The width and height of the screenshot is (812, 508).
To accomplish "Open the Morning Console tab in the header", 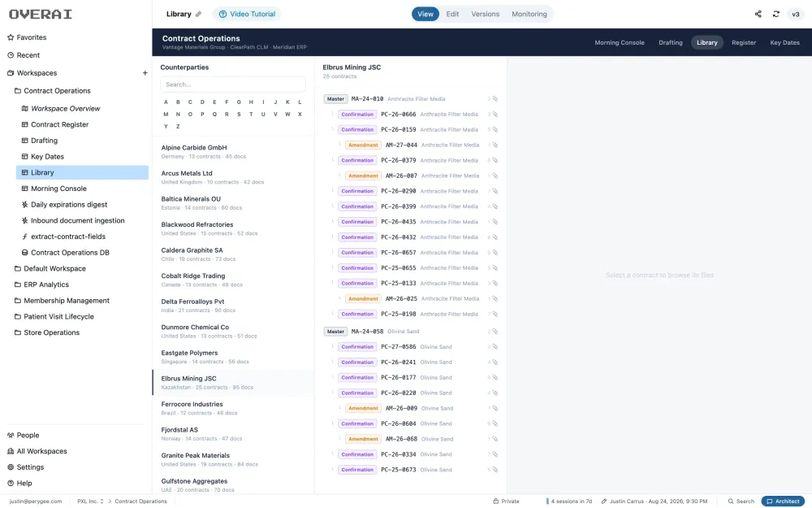I will tap(620, 42).
